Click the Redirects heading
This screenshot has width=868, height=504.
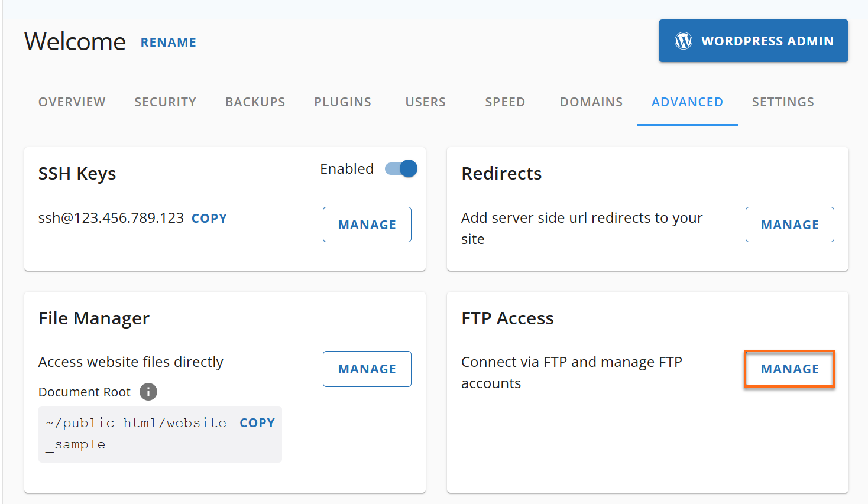point(501,174)
